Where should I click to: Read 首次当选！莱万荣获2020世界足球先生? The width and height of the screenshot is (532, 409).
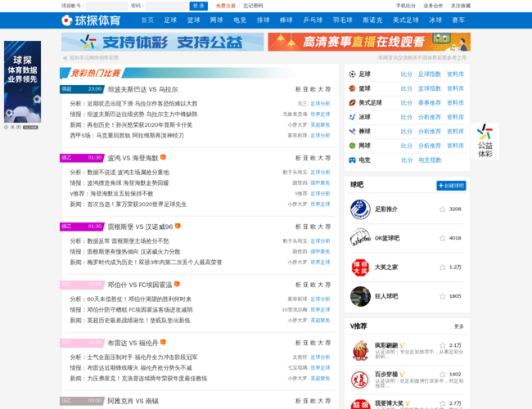[x=137, y=204]
